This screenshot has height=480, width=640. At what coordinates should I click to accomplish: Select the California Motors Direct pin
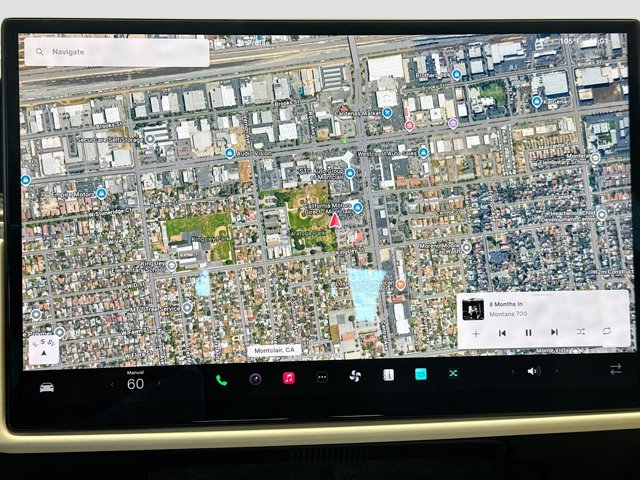point(358,208)
